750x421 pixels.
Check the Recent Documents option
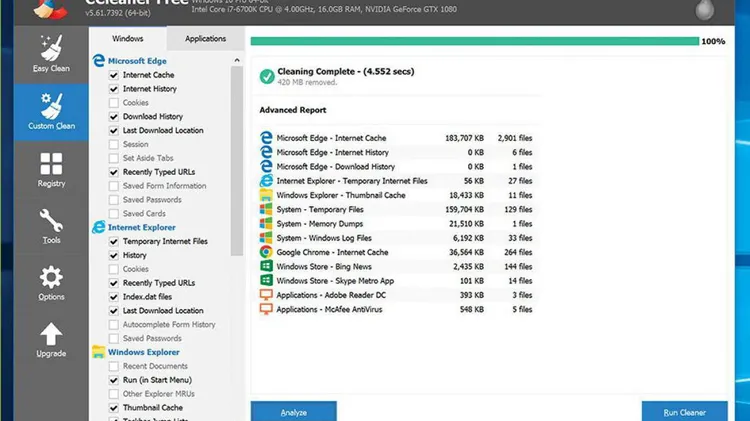tap(114, 366)
